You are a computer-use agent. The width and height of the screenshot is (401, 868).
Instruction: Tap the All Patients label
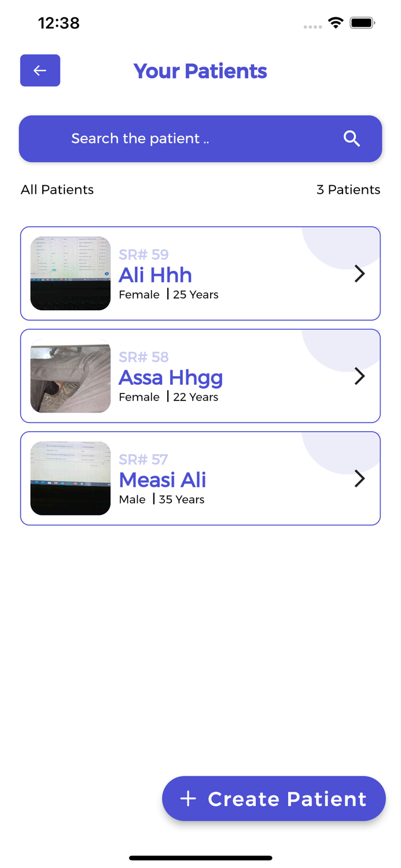tap(57, 190)
